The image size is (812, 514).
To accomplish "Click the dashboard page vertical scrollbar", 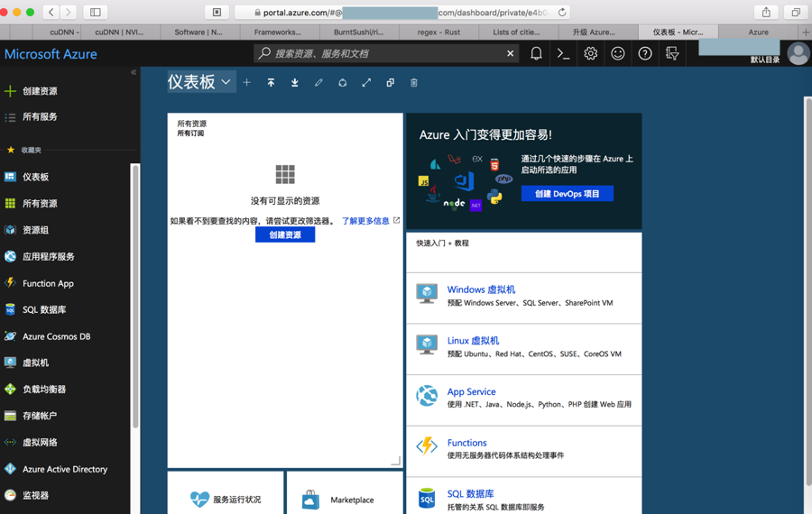I will click(807, 291).
